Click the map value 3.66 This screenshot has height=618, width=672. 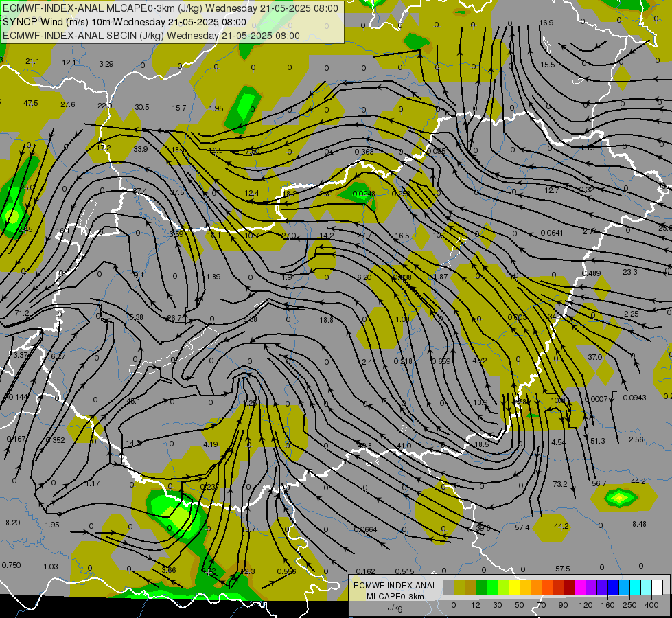click(169, 570)
